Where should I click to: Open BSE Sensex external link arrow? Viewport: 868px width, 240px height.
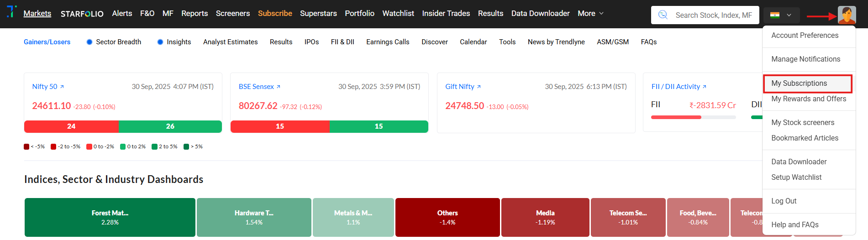(x=279, y=87)
